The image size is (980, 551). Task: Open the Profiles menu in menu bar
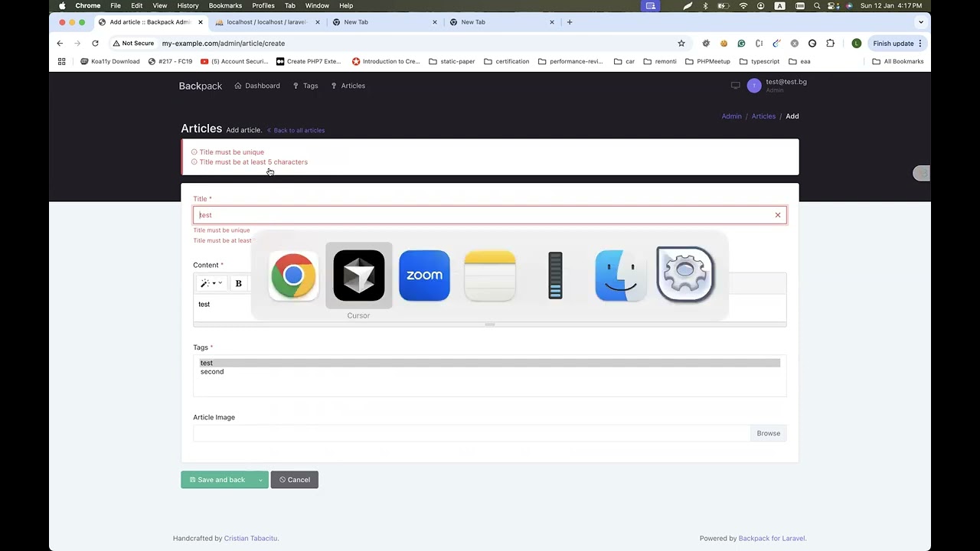tap(263, 5)
